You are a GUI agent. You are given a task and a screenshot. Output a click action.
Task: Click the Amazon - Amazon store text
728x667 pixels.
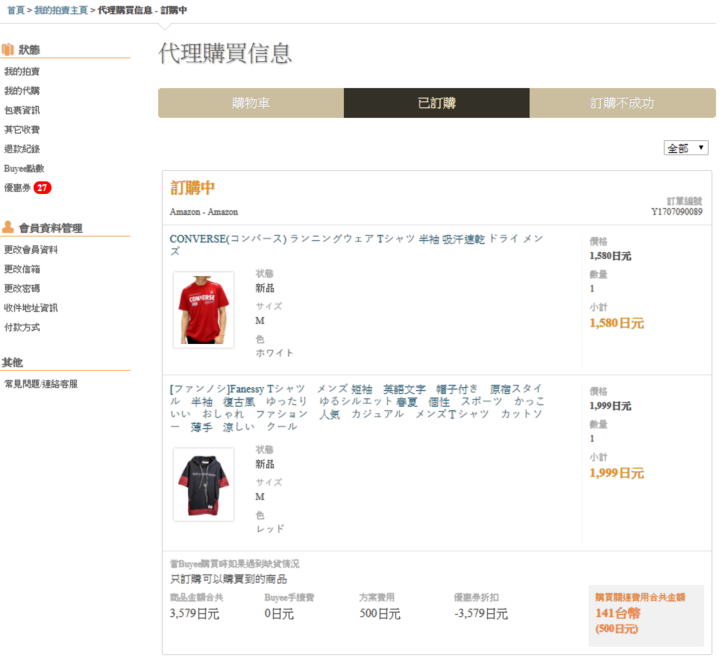click(x=204, y=212)
